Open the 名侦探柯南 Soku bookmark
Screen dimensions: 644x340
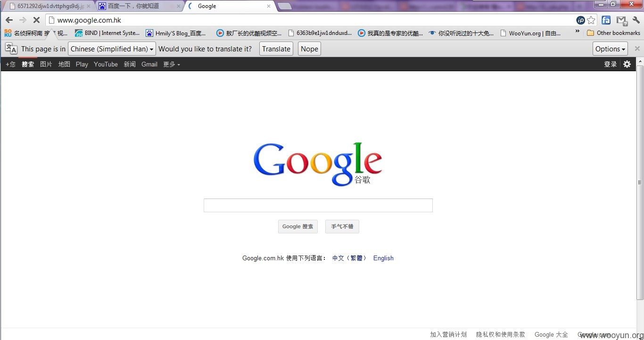click(x=36, y=33)
